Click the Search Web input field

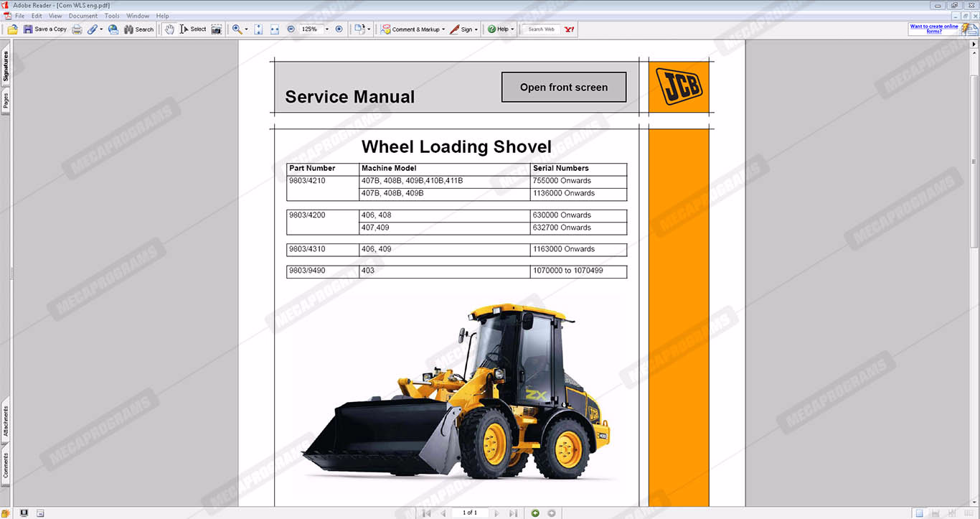[x=542, y=29]
